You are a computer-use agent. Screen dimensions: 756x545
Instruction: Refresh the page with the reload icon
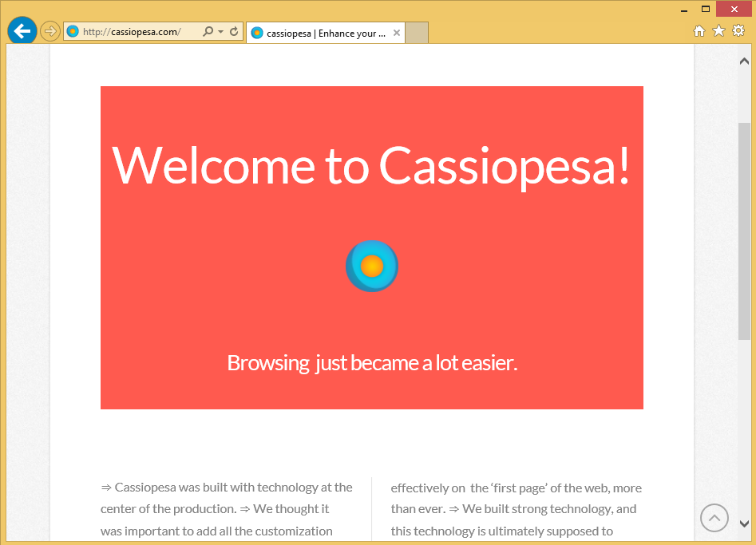pos(234,32)
